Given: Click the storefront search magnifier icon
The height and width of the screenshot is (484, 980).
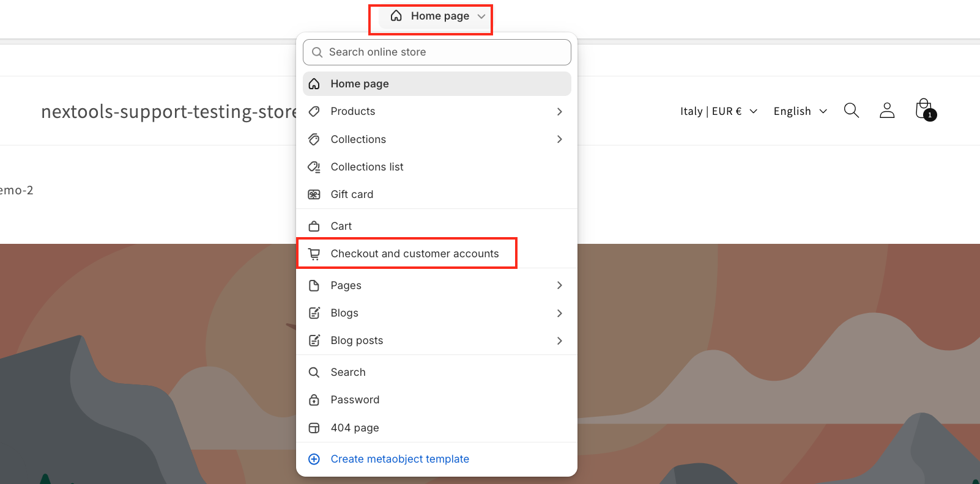Looking at the screenshot, I should pyautogui.click(x=851, y=111).
